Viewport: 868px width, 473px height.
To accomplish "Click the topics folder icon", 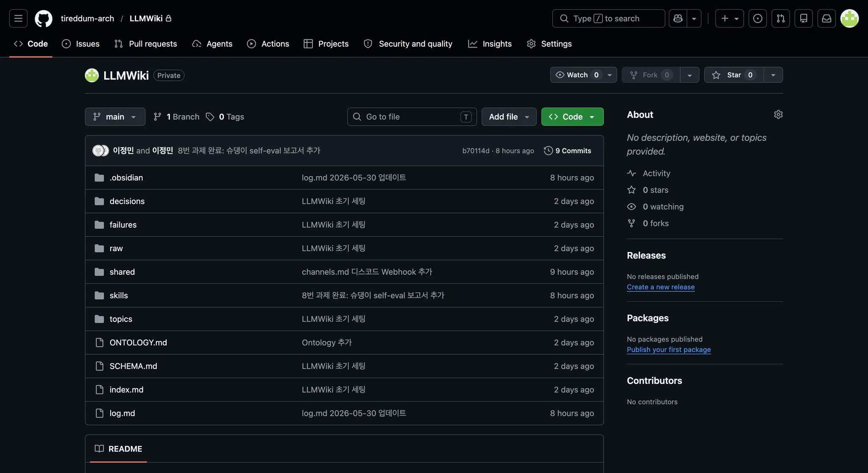I will pyautogui.click(x=99, y=319).
